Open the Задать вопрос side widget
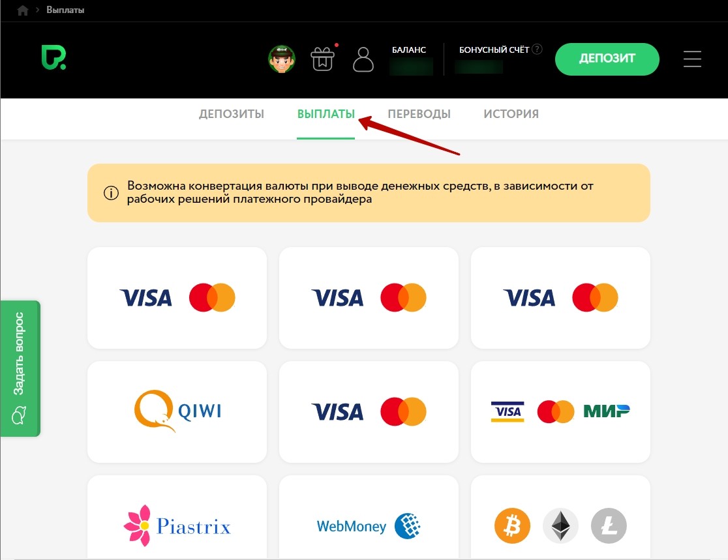Viewport: 728px width, 560px height. (x=20, y=368)
